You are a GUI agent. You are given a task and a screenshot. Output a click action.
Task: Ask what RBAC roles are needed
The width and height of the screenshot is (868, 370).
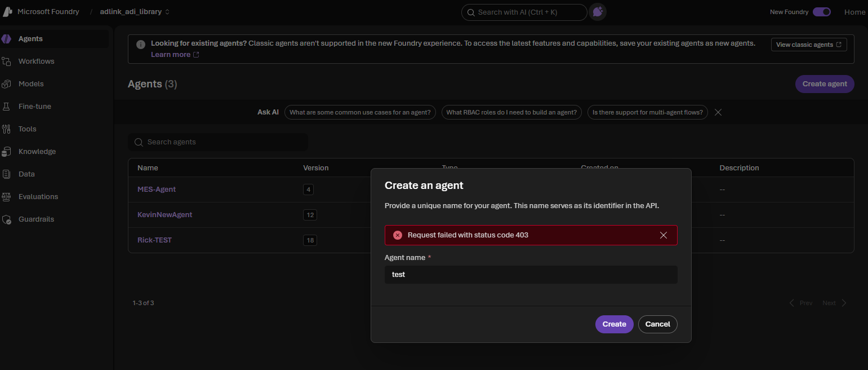click(511, 112)
